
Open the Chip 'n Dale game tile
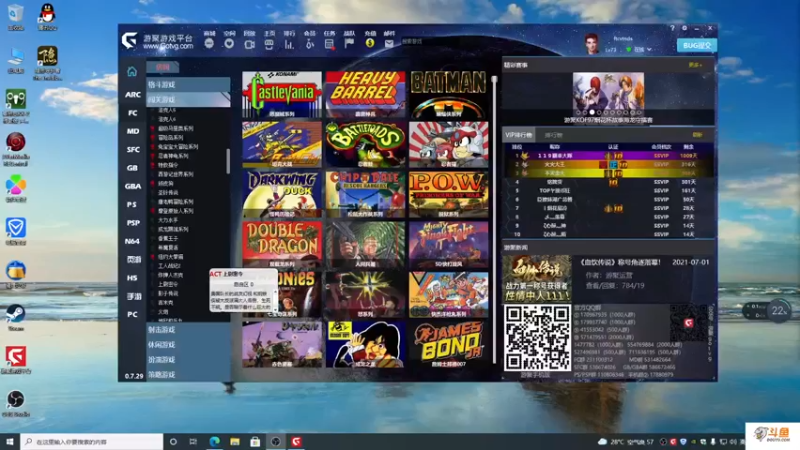tap(365, 194)
